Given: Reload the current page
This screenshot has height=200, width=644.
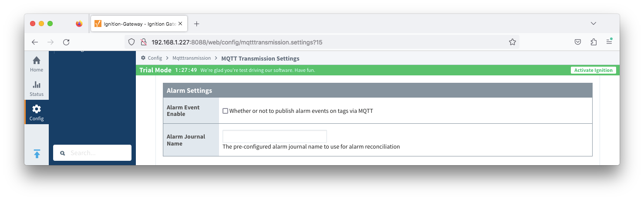Looking at the screenshot, I should point(66,42).
